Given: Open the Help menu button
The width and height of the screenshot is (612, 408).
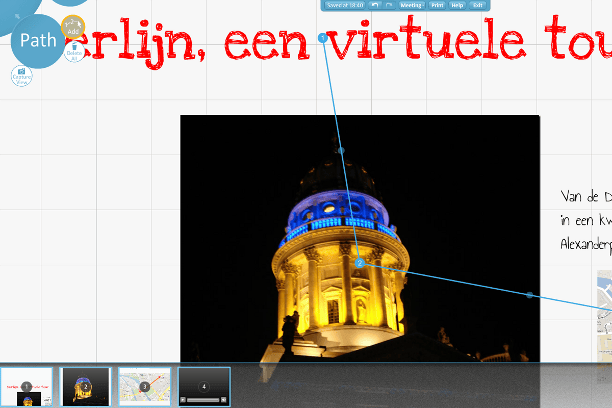Looking at the screenshot, I should [457, 5].
